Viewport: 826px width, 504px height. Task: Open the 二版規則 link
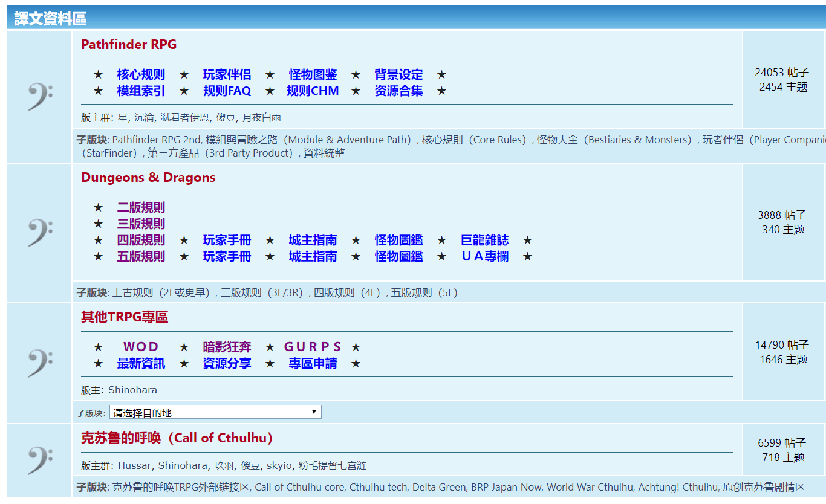(141, 208)
